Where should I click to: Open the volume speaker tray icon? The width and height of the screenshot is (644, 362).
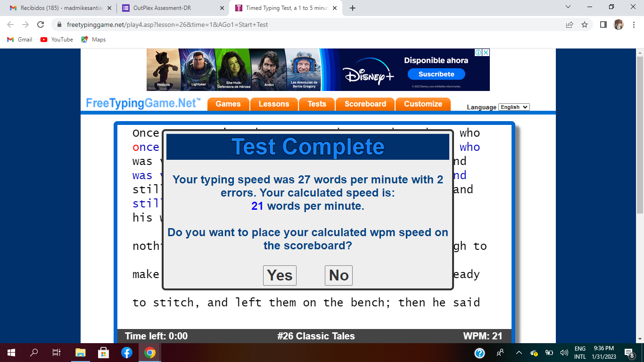pos(564,353)
